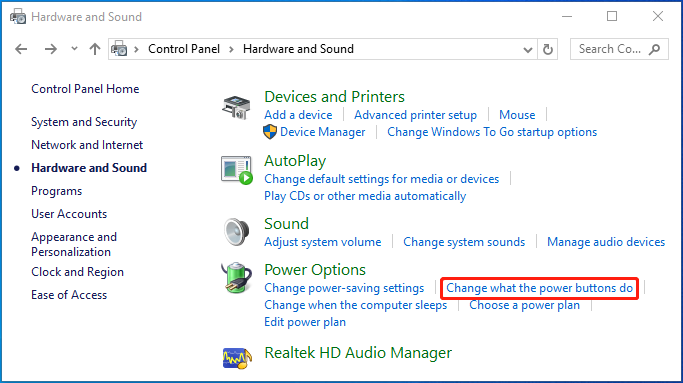Expand the chevron after Control Panel breadcrumb
The image size is (683, 383).
pyautogui.click(x=231, y=49)
